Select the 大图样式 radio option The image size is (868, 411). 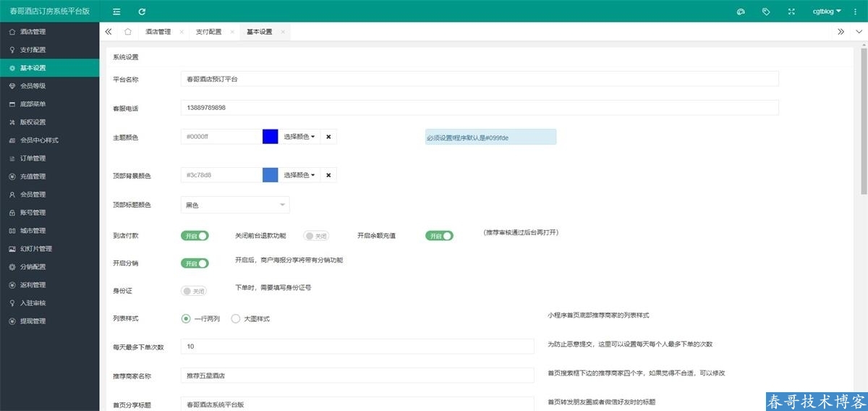tap(235, 318)
